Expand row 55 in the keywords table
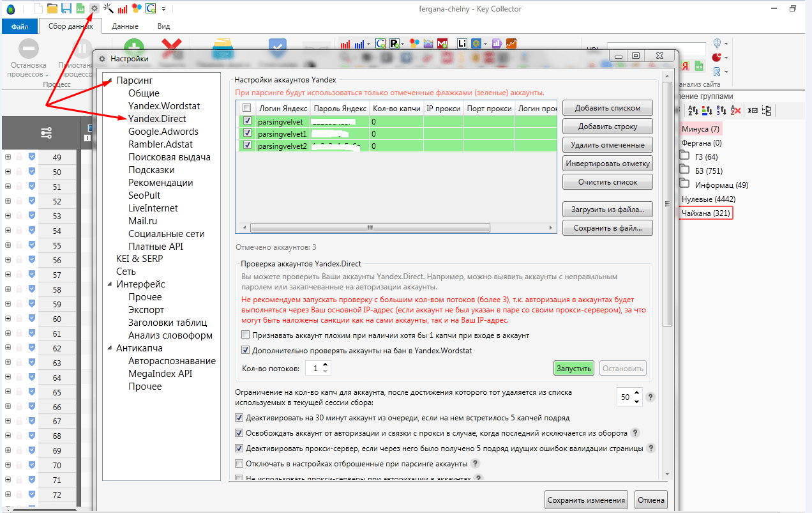The height and width of the screenshot is (513, 812). [x=8, y=245]
